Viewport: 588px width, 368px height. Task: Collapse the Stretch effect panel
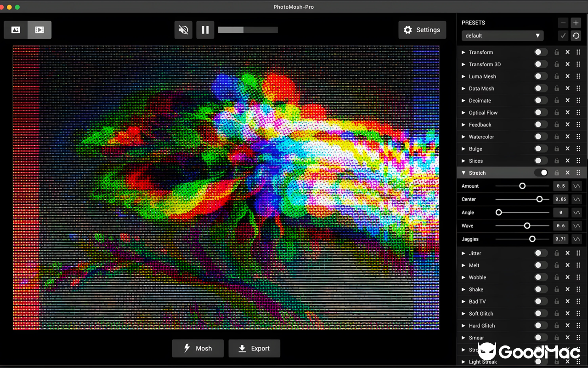click(464, 172)
